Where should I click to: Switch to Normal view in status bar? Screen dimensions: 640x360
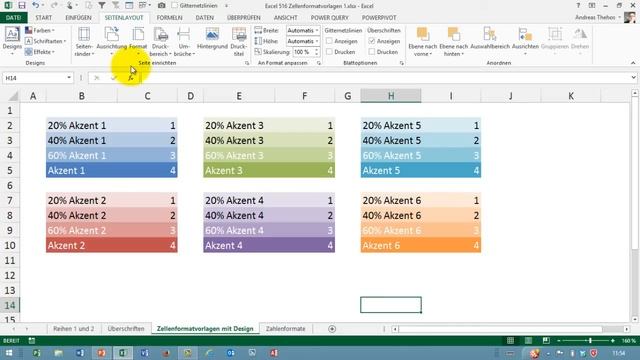coord(510,340)
